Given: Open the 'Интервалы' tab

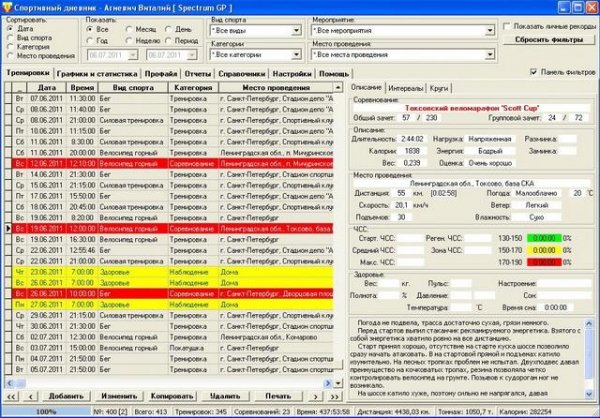Looking at the screenshot, I should tap(404, 90).
